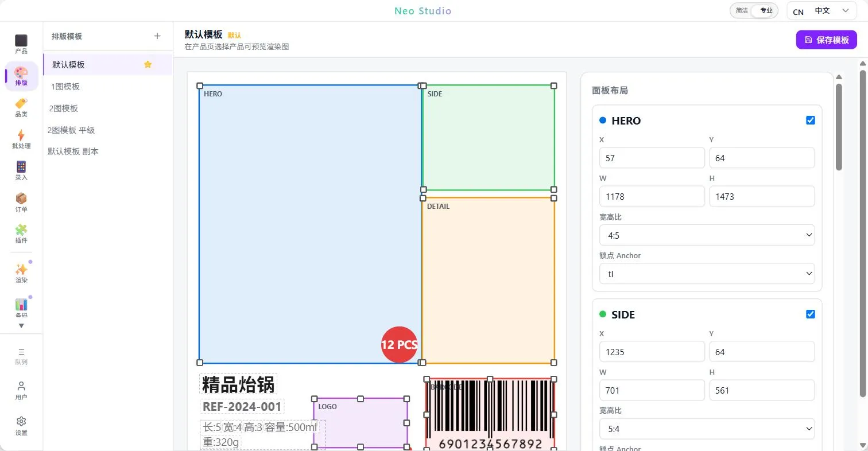Select the LOGO box on canvas

tap(361, 423)
